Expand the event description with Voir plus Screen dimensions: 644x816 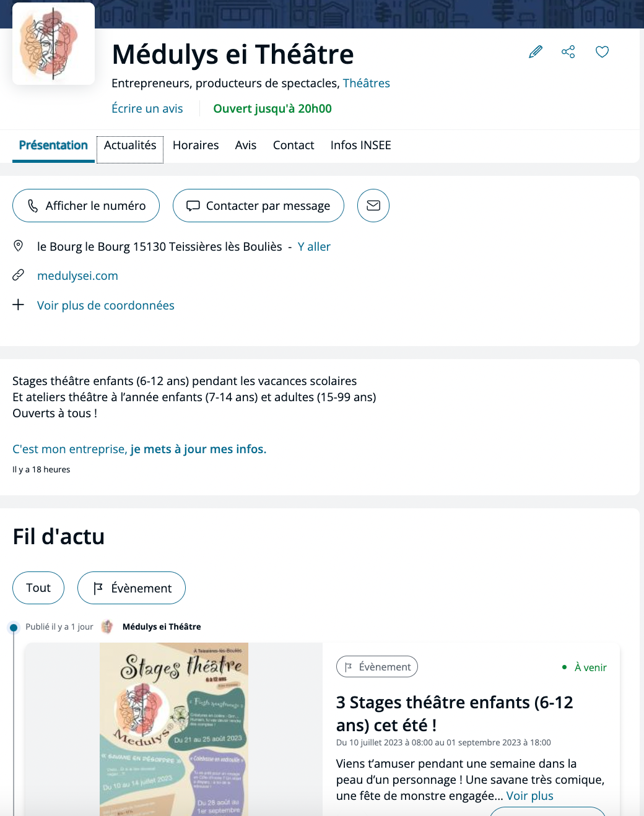point(530,796)
